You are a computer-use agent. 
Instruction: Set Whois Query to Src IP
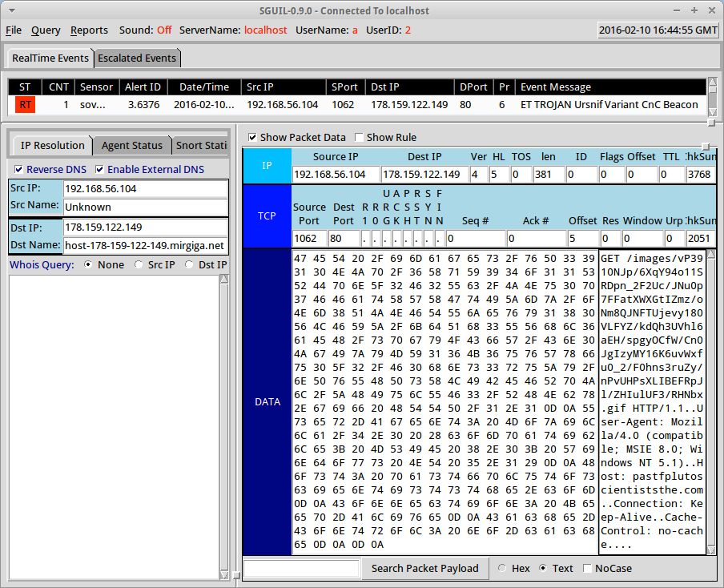click(139, 265)
